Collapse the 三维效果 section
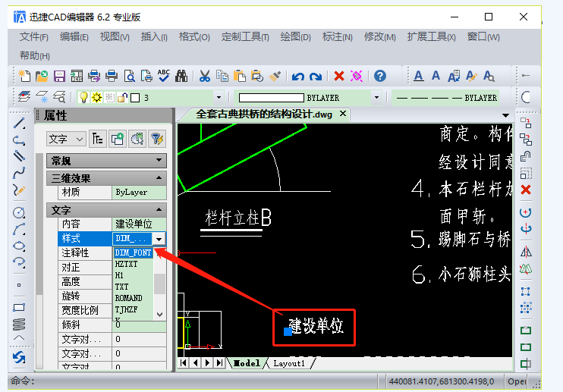Image resolution: width=563 pixels, height=392 pixels. [159, 178]
